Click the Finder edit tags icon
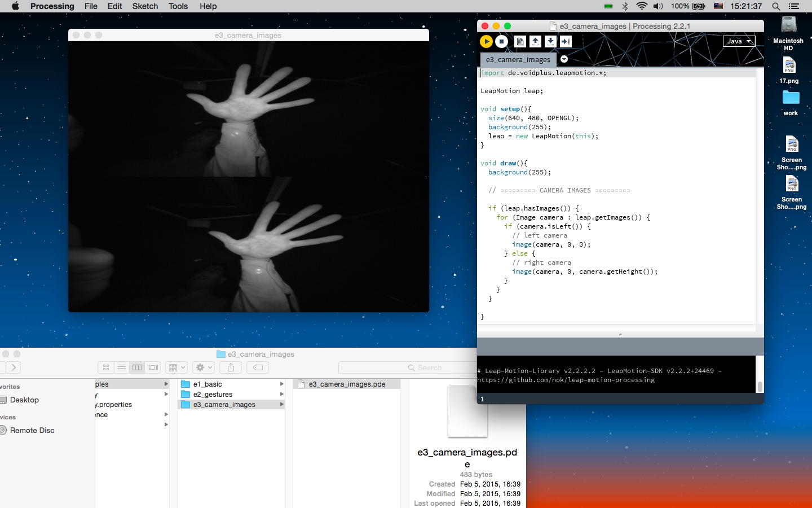 [x=258, y=367]
